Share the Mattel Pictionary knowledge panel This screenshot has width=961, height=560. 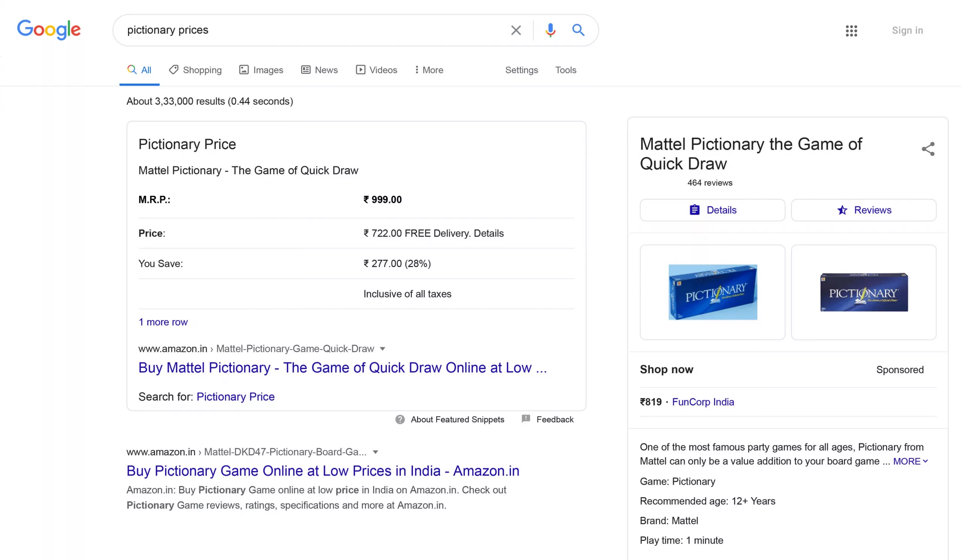pos(928,149)
